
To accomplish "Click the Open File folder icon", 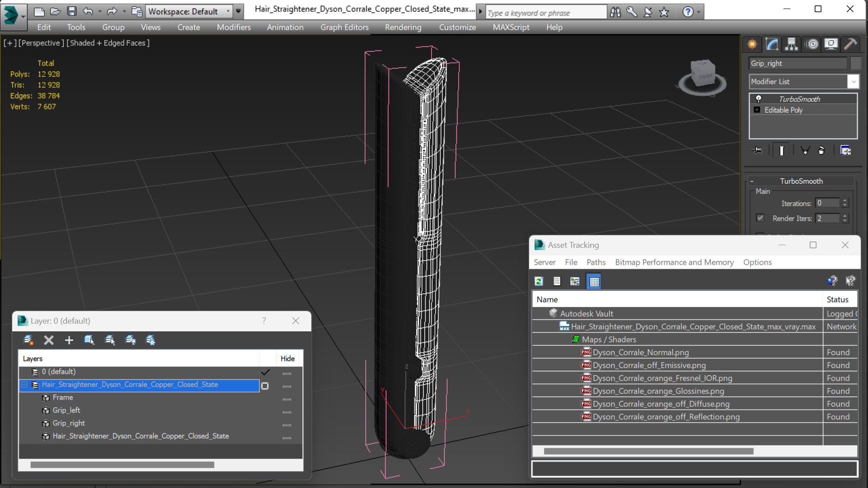I will pos(55,11).
